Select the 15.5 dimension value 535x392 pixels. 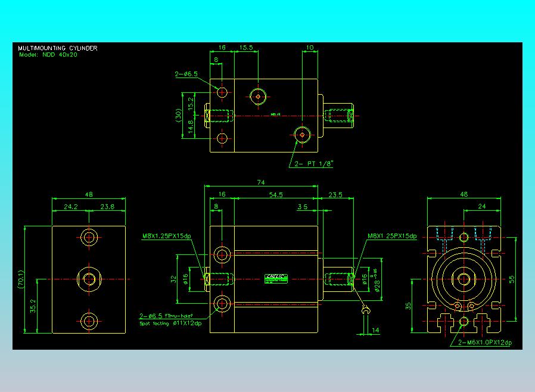pos(246,48)
